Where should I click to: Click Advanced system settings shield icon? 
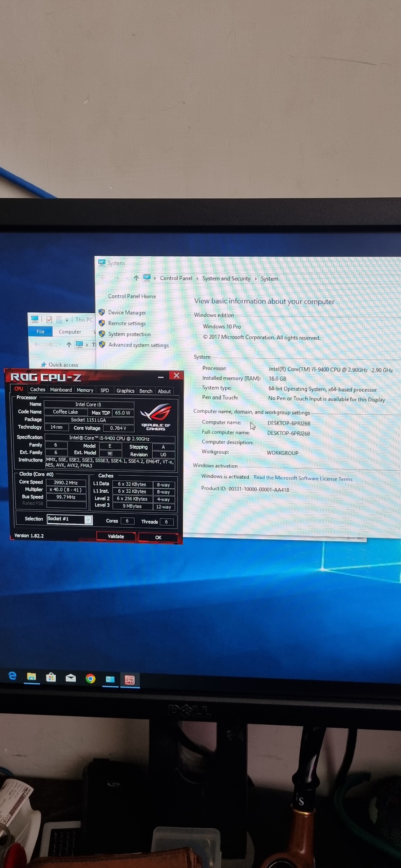coord(102,345)
